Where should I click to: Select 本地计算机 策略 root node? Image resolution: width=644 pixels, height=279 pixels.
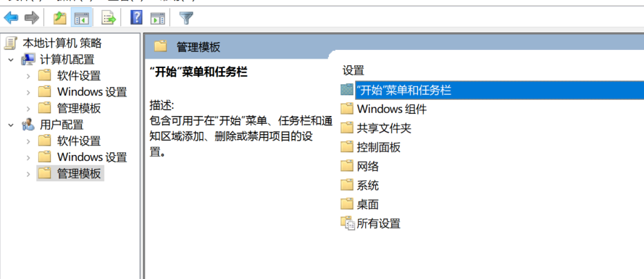(x=62, y=43)
